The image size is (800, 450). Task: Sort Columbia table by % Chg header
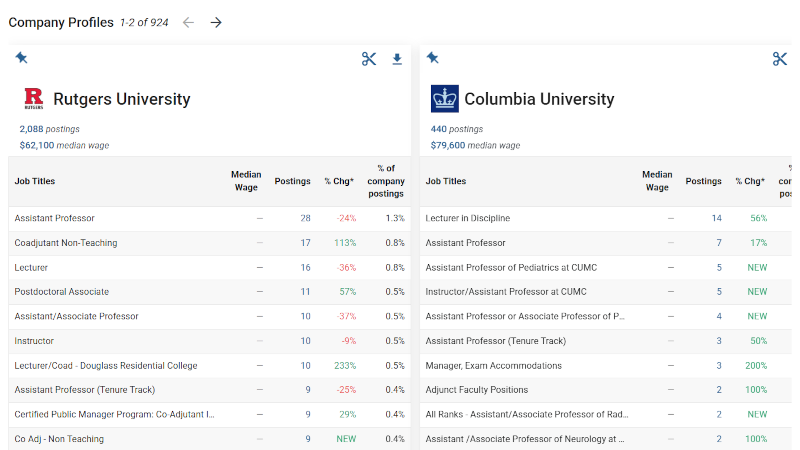(x=751, y=181)
